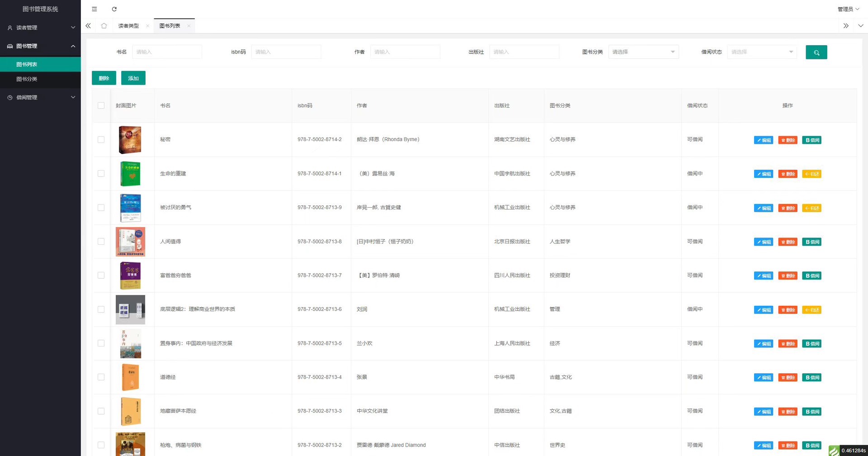Borrow the book 道德经
Screen dimensions: 868x456
(x=812, y=378)
